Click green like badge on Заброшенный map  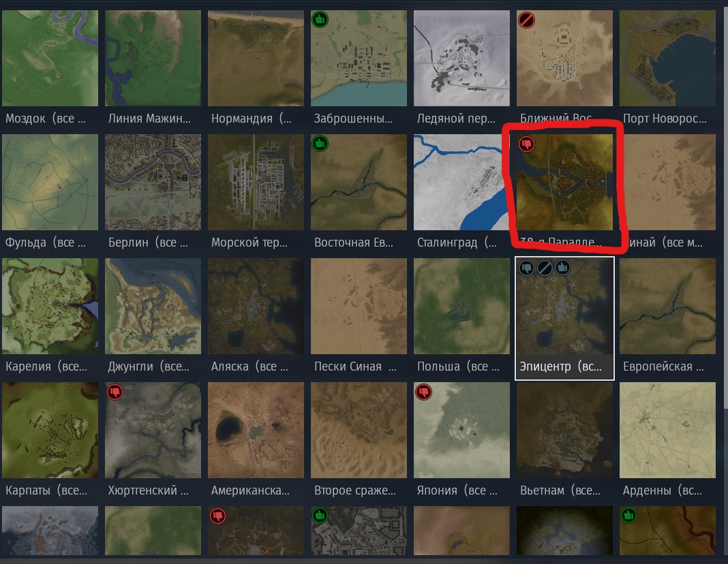click(x=320, y=20)
